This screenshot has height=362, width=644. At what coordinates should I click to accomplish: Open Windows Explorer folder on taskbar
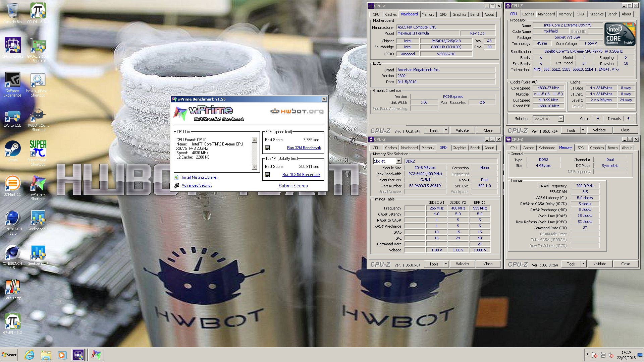46,355
